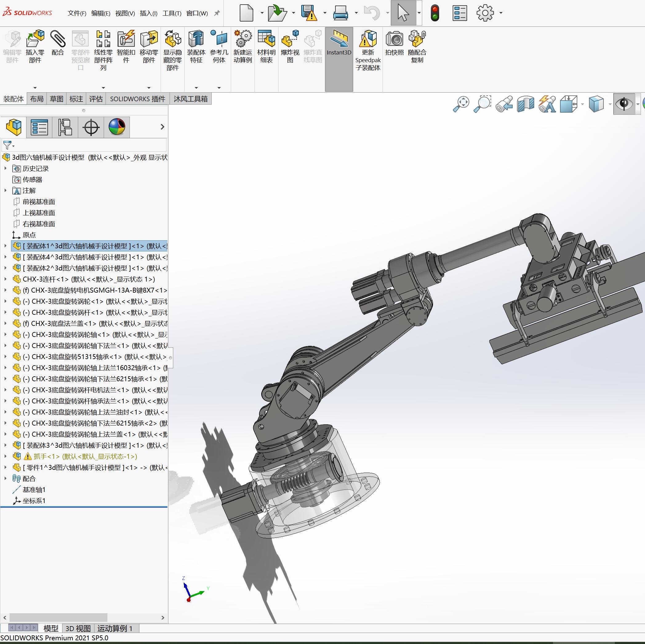Expand the CHX-3连杆 component node

coord(5,279)
